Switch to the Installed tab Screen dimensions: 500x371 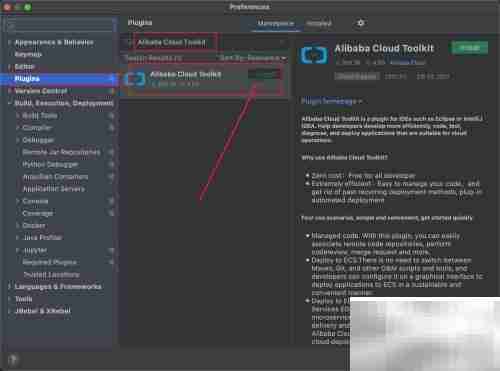319,23
